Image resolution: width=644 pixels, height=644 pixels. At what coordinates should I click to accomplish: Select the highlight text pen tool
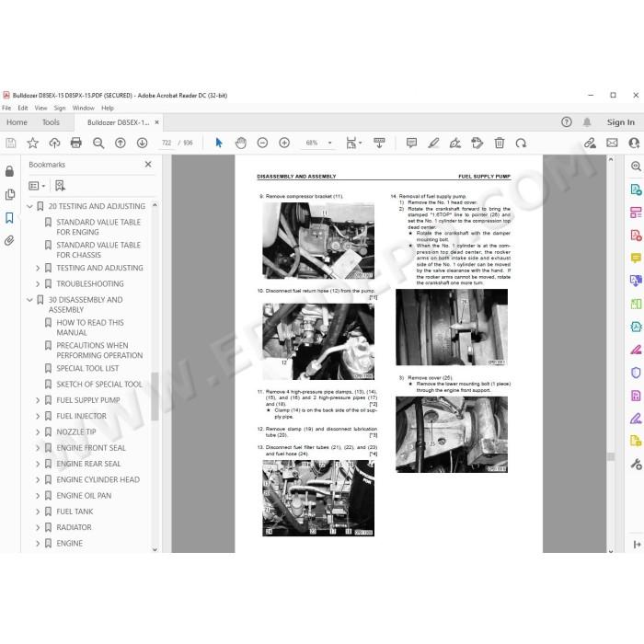click(x=433, y=143)
